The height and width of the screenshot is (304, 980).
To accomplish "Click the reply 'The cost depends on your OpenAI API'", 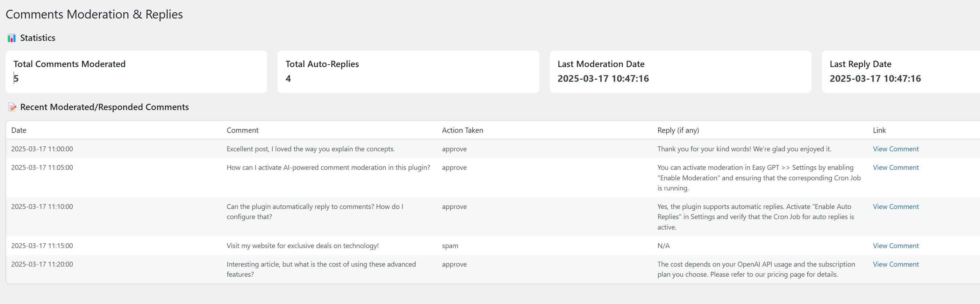I will [756, 269].
